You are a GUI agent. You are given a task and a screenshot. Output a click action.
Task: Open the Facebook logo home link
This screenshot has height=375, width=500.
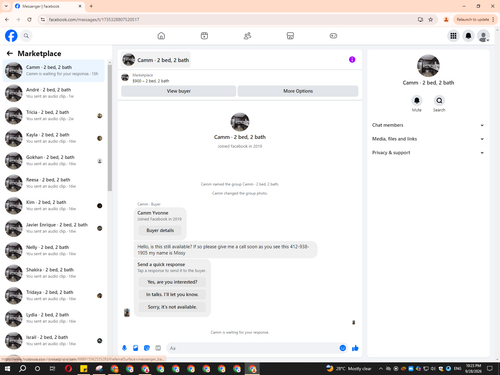11,36
